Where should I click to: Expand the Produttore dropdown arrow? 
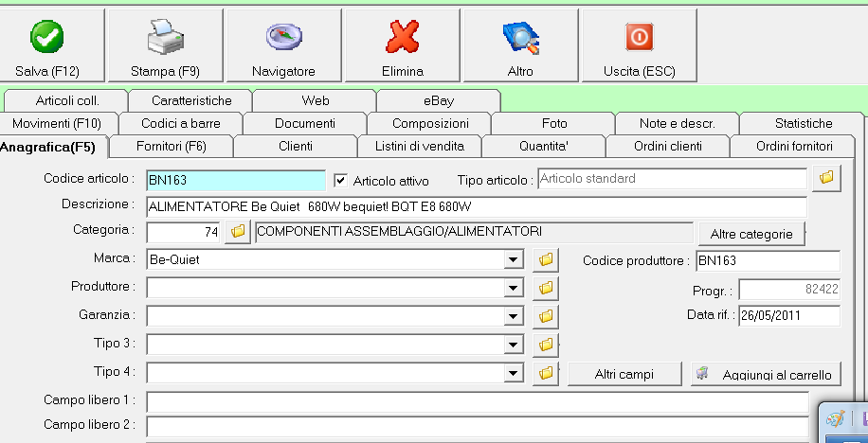tap(514, 288)
